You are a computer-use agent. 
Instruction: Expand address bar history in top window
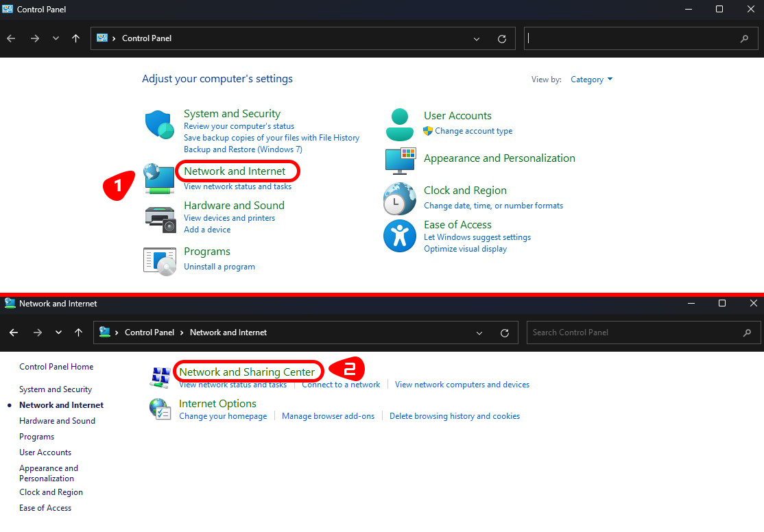click(477, 39)
